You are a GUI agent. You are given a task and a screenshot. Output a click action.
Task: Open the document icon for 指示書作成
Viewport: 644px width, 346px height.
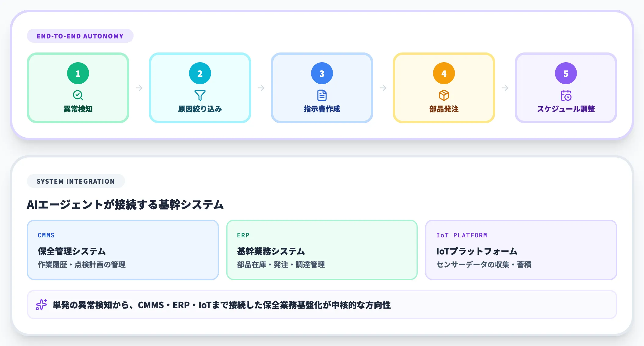[x=322, y=95]
